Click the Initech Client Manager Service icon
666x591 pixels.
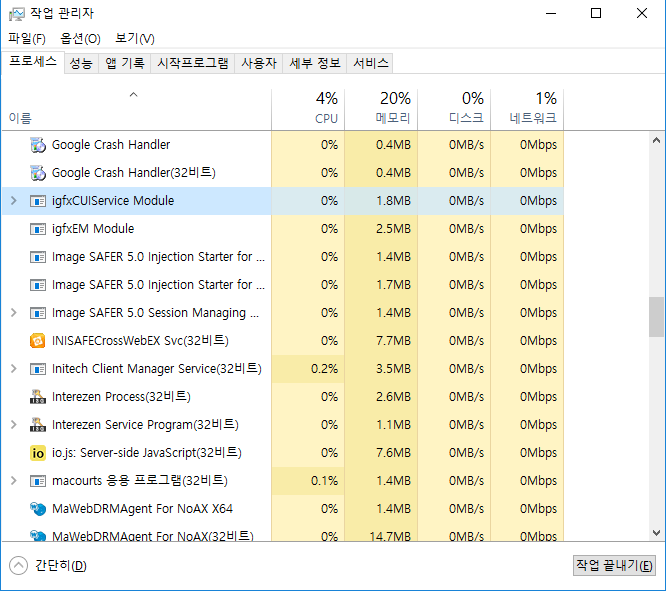[x=38, y=369]
